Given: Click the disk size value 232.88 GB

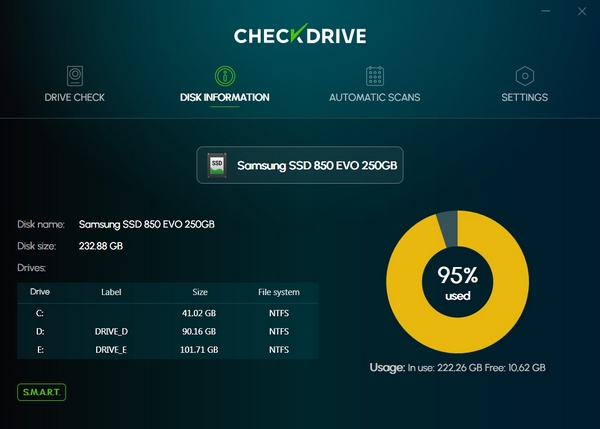Looking at the screenshot, I should click(x=101, y=246).
